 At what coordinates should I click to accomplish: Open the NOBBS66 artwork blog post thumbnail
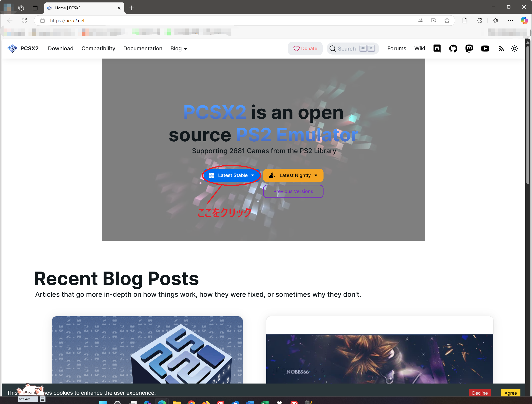pos(380,358)
